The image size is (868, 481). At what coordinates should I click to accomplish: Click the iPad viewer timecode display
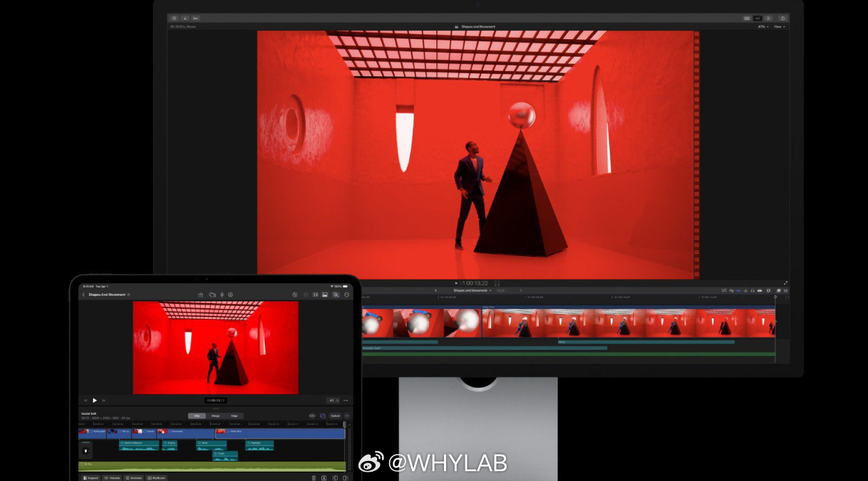[x=216, y=401]
